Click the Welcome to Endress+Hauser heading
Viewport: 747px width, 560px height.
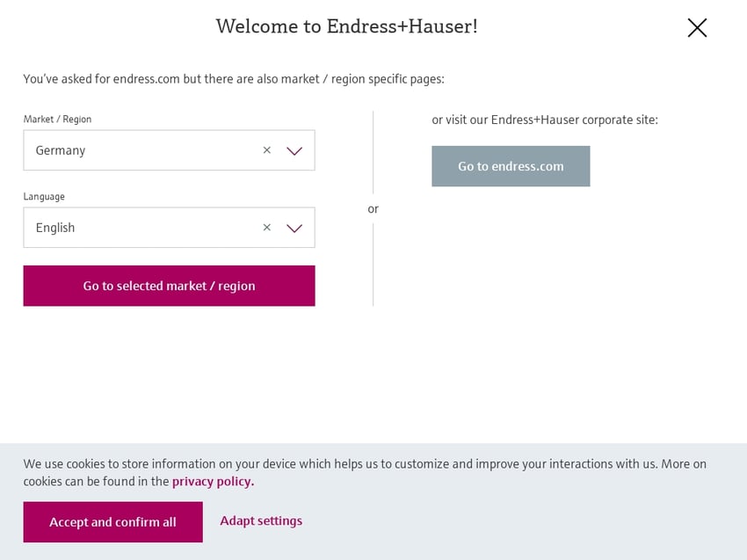click(x=346, y=26)
